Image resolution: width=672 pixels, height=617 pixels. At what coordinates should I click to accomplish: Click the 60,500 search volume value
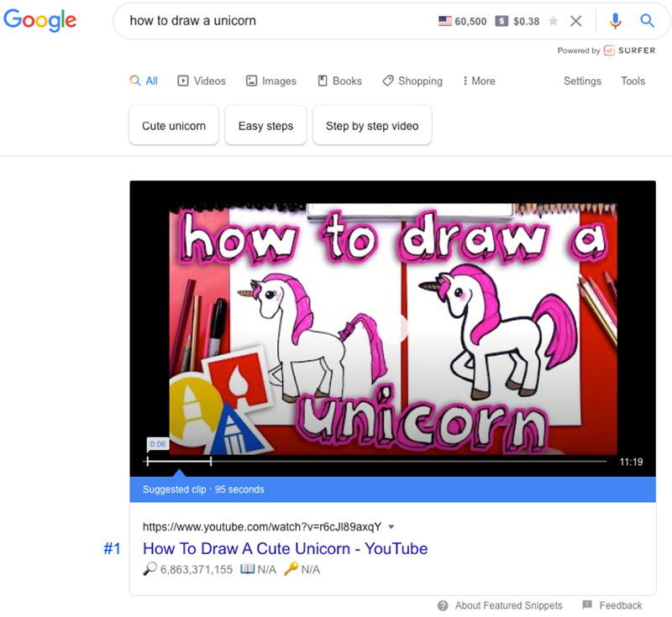pyautogui.click(x=470, y=21)
